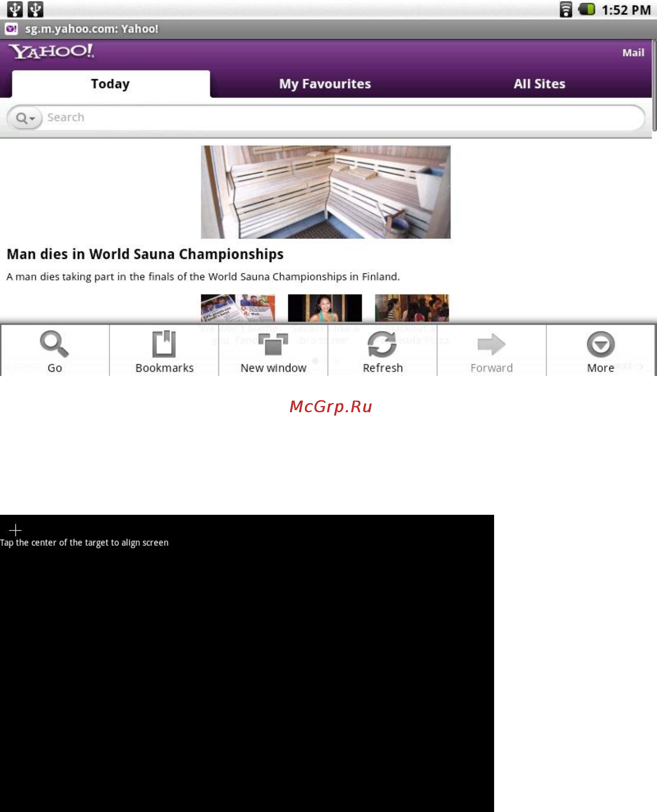
Task: Tap the sg.m.yahoo.com page title
Action: click(92, 29)
